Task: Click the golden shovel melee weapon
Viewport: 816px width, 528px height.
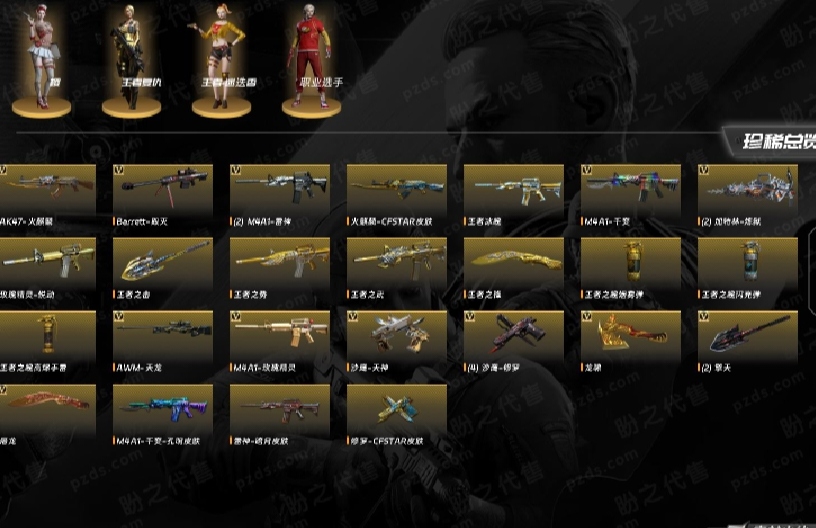Action: pos(163,268)
